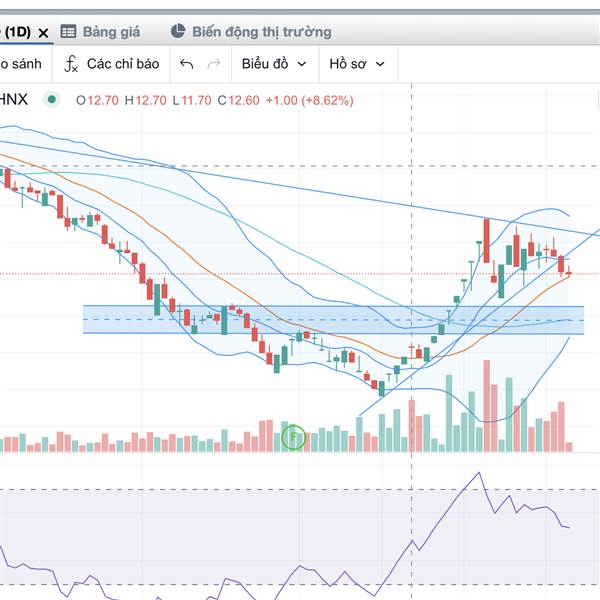The image size is (600, 600).
Task: Expand the Hồ sơ dropdown
Action: [x=357, y=64]
